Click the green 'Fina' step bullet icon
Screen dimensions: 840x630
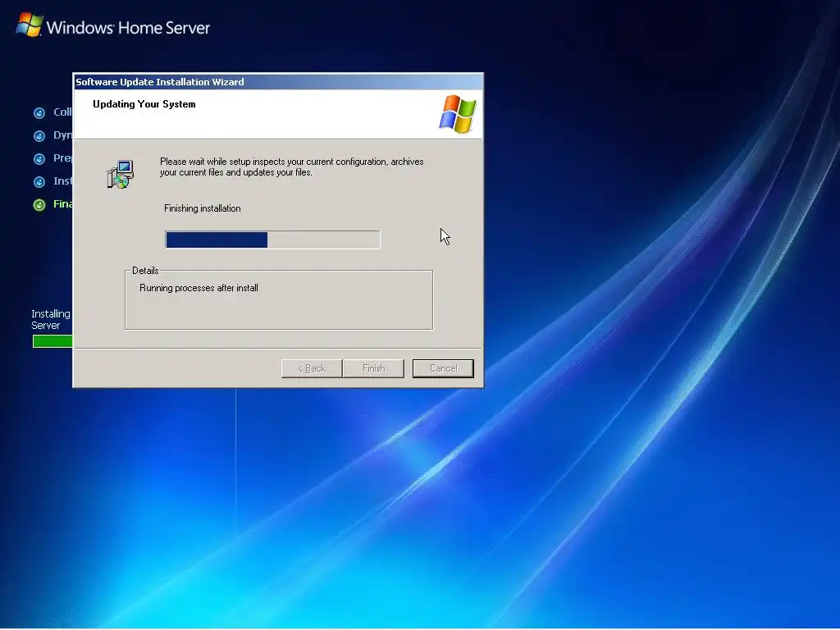tap(39, 204)
